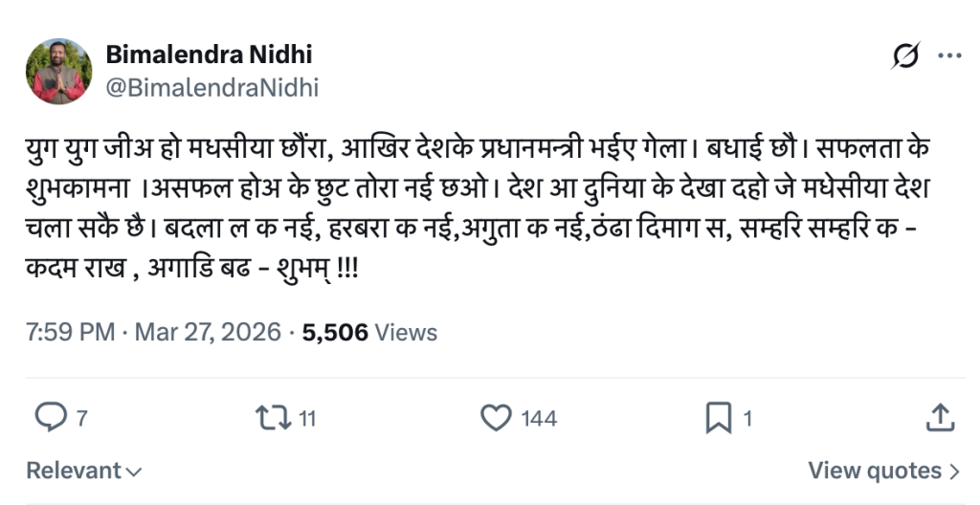Click the chevron arrow beside View quotes
The width and height of the screenshot is (980, 505).
[x=954, y=471]
